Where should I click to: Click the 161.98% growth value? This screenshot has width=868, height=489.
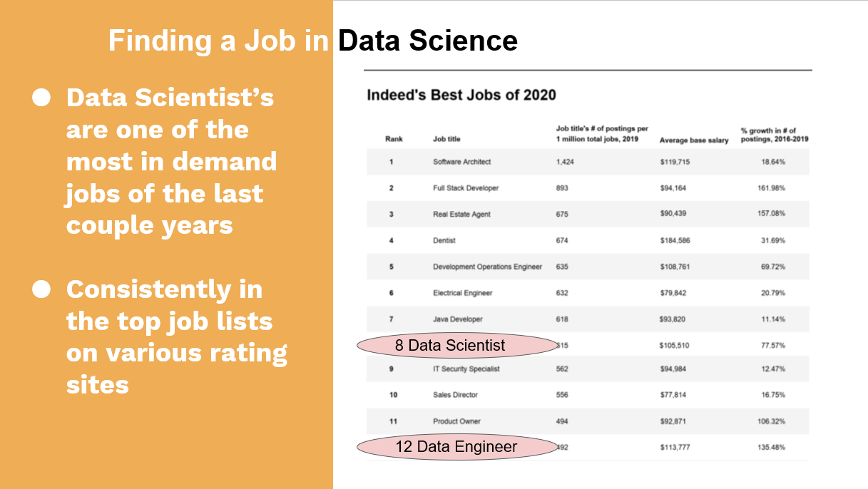tap(771, 188)
